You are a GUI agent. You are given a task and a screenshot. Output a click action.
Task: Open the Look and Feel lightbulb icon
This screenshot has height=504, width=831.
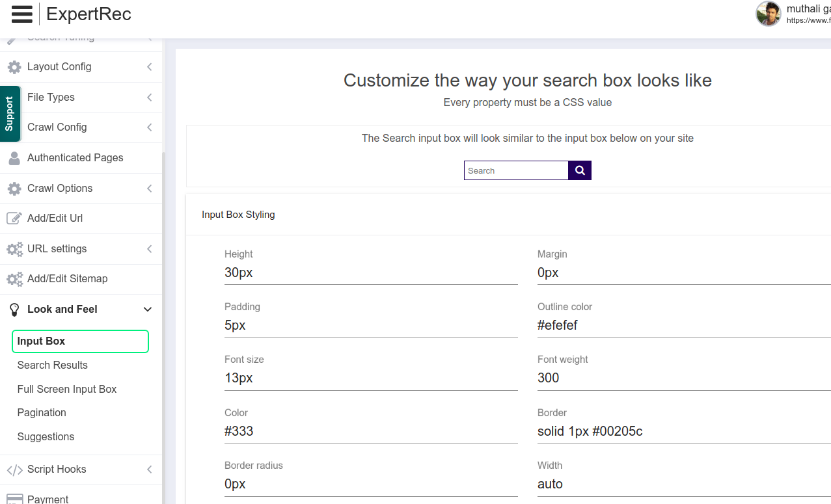tap(14, 309)
